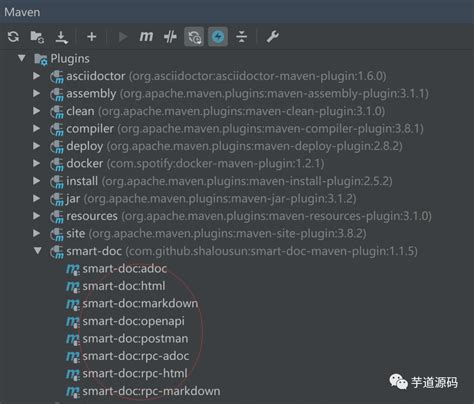Click goal icon beside smart-doc:rpc-adoc
The width and height of the screenshot is (474, 404).
click(x=73, y=357)
